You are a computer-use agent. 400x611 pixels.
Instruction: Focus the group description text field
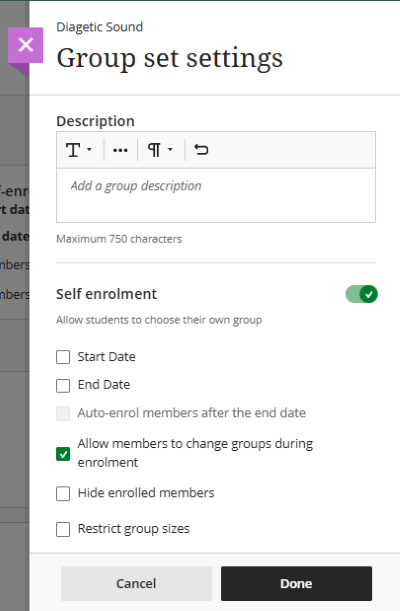click(216, 195)
